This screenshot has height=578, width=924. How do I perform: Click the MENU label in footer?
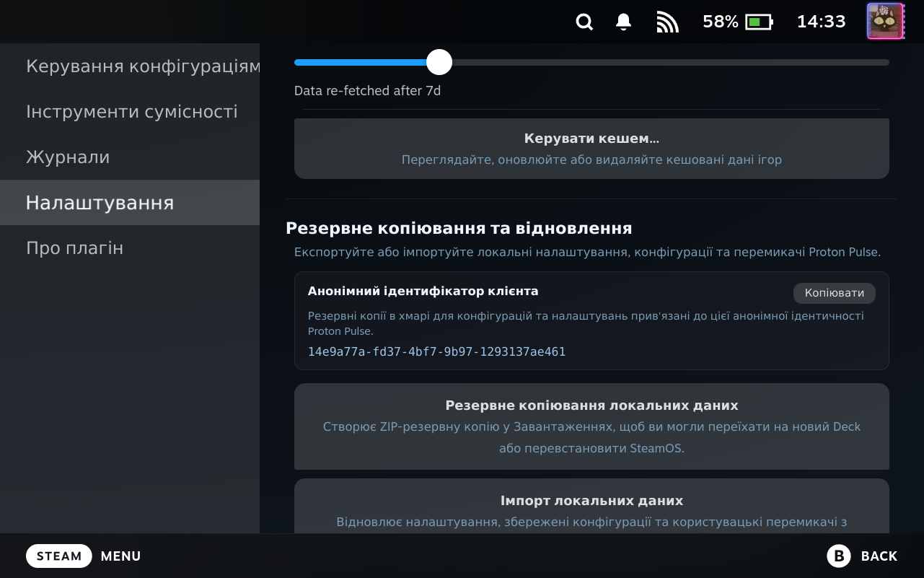121,556
